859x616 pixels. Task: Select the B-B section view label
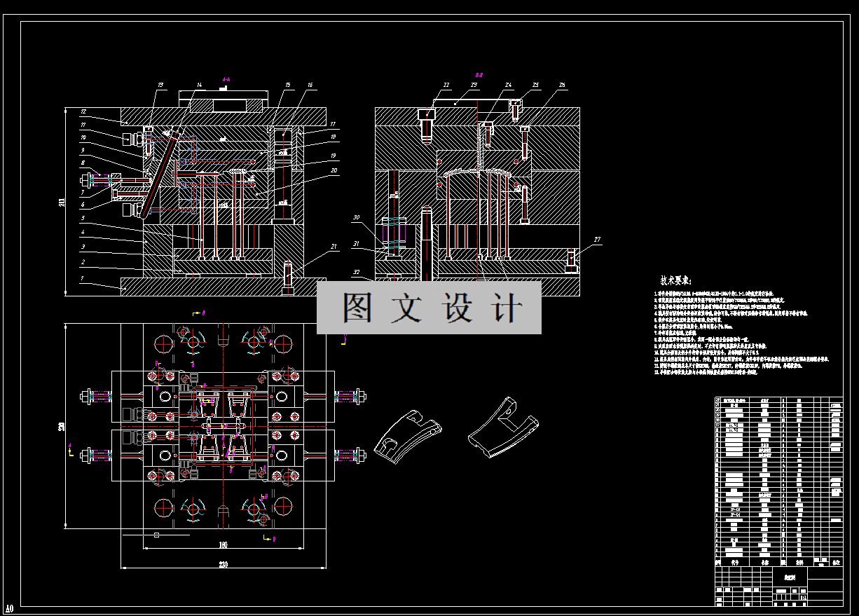480,74
